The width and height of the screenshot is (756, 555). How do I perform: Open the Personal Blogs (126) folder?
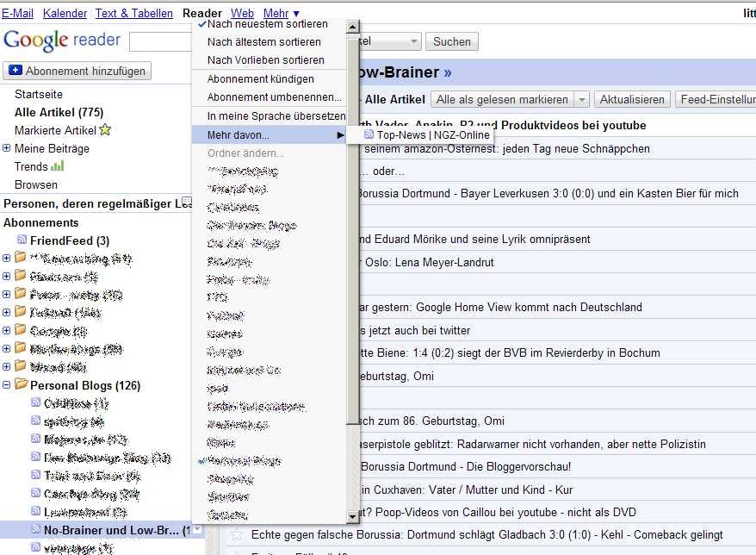85,385
